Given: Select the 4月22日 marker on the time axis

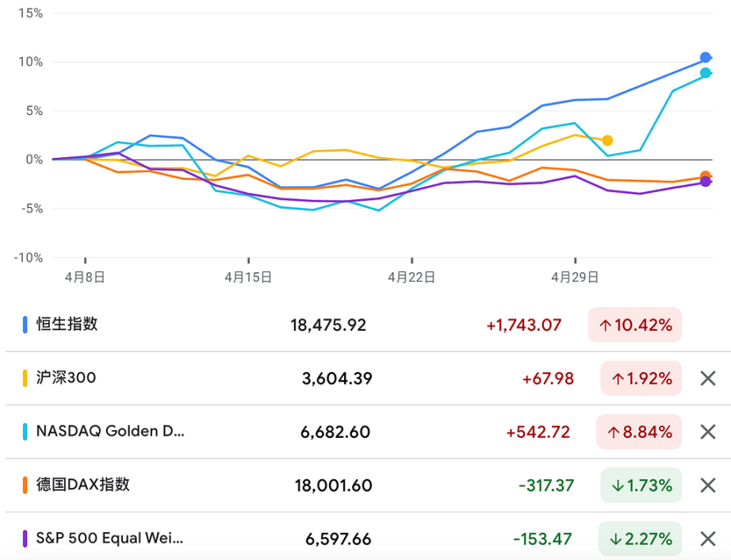Looking at the screenshot, I should [x=411, y=278].
